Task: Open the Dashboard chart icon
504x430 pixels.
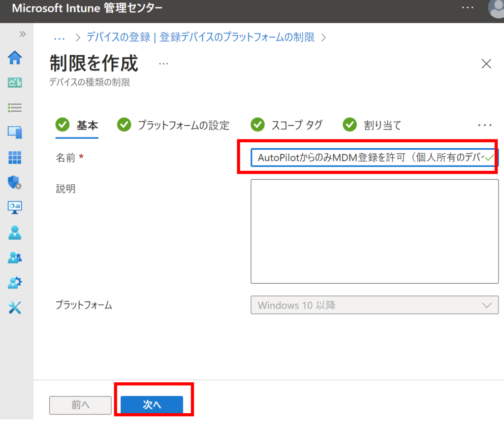Action: (x=15, y=83)
